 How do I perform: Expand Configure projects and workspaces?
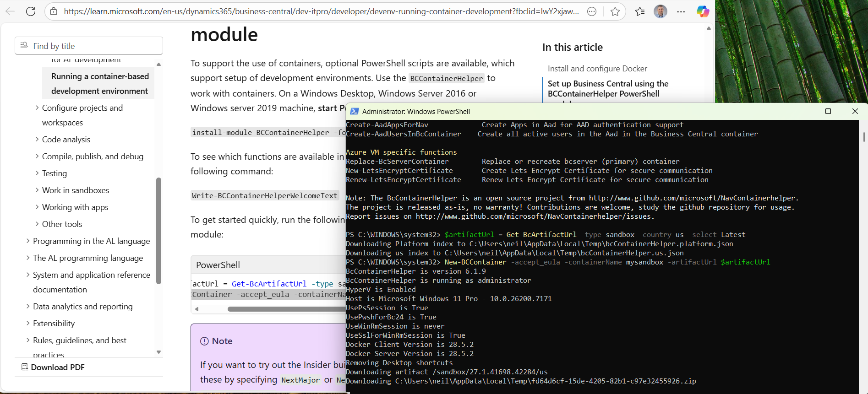[37, 108]
